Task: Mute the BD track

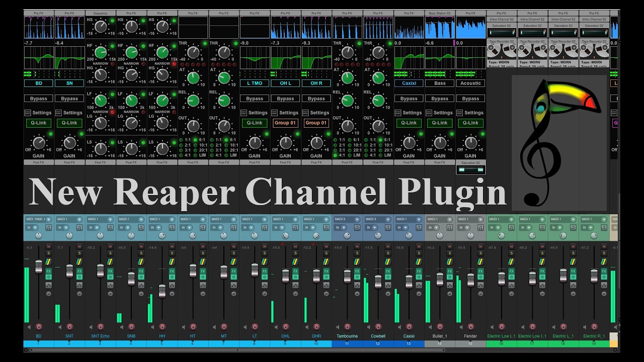Action: pos(49,246)
